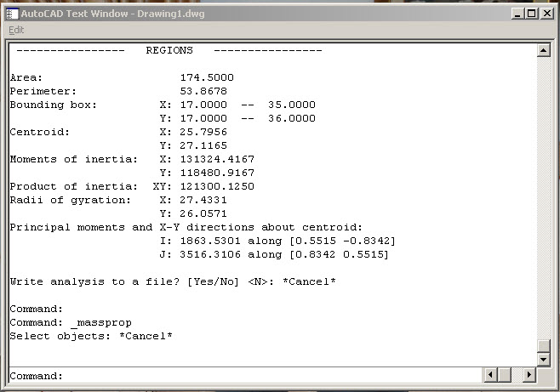This screenshot has height=392, width=560.
Task: Click the 'Select objects: *Cancel*' line
Action: click(91, 337)
